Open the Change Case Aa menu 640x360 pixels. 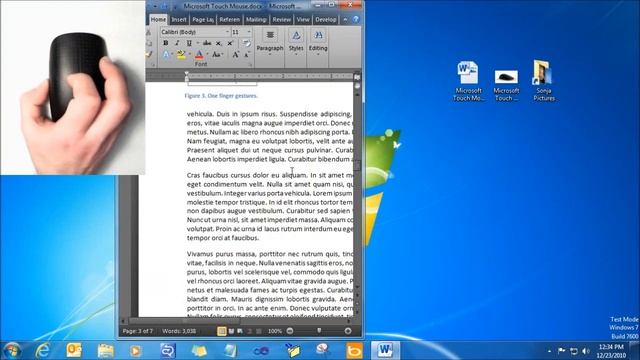217,54
